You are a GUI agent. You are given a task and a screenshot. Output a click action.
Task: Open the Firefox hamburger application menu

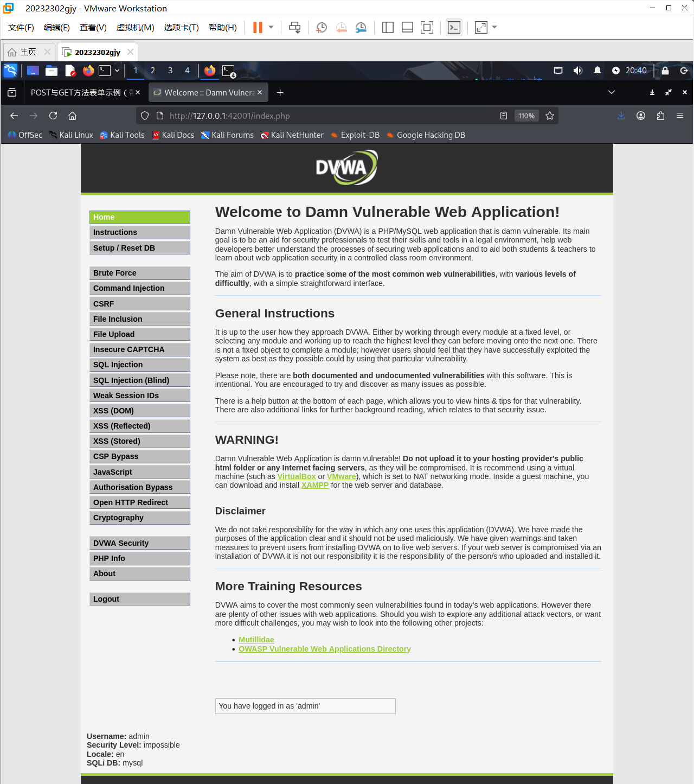(680, 116)
